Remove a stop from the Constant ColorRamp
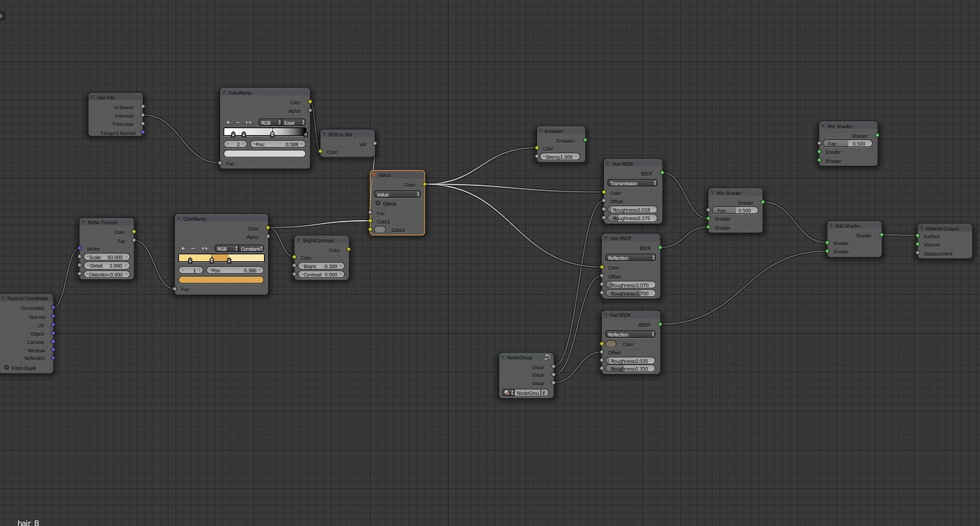The height and width of the screenshot is (526, 980). 193,249
